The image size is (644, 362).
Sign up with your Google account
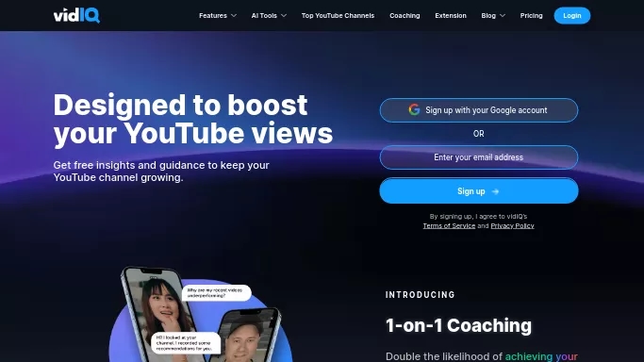pyautogui.click(x=479, y=110)
